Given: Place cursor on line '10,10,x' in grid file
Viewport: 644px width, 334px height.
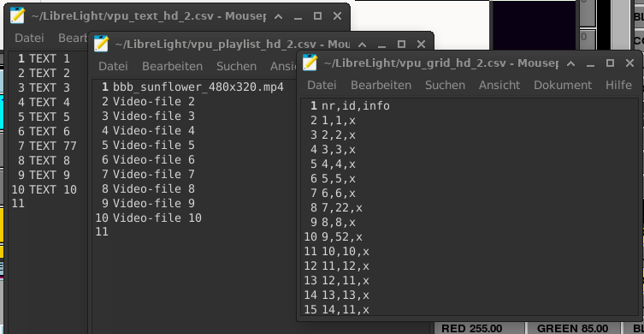Looking at the screenshot, I should click(x=346, y=251).
